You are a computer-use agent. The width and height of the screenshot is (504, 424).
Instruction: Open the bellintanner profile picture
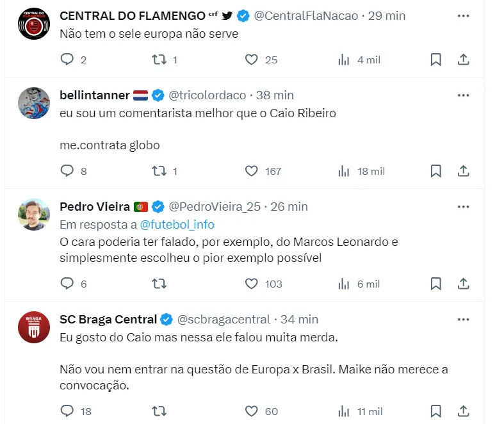coord(34,103)
